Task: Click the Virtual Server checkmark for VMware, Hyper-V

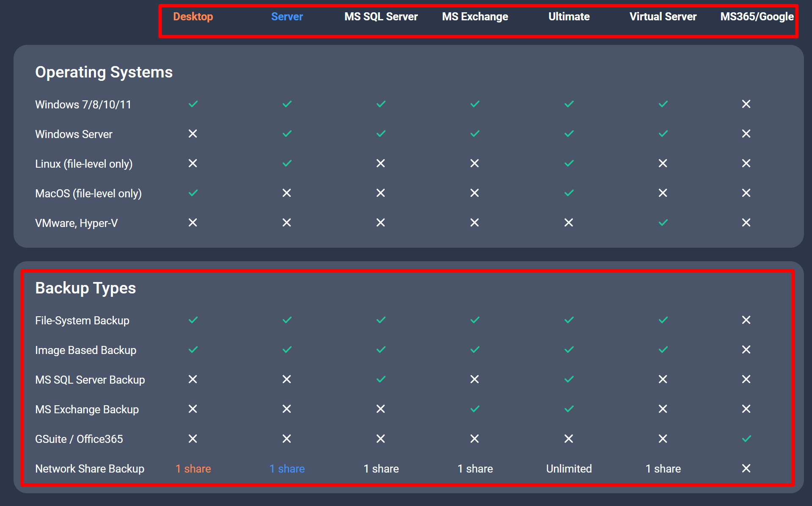Action: 663,222
